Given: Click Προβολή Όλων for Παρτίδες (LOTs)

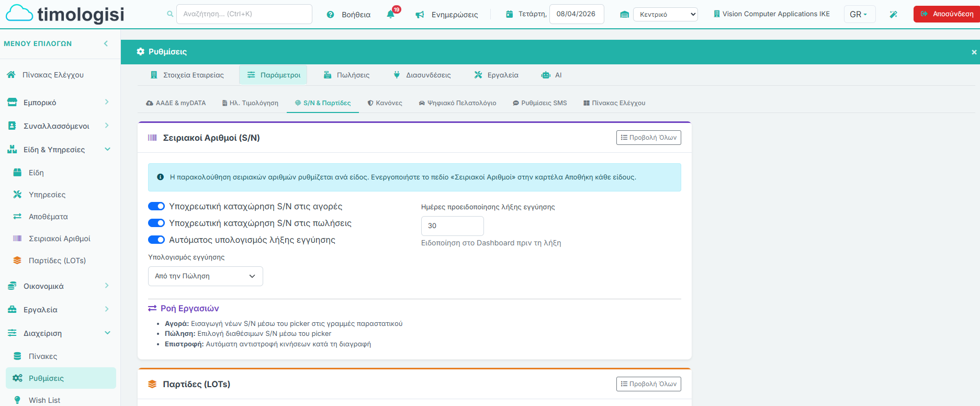Looking at the screenshot, I should 648,384.
